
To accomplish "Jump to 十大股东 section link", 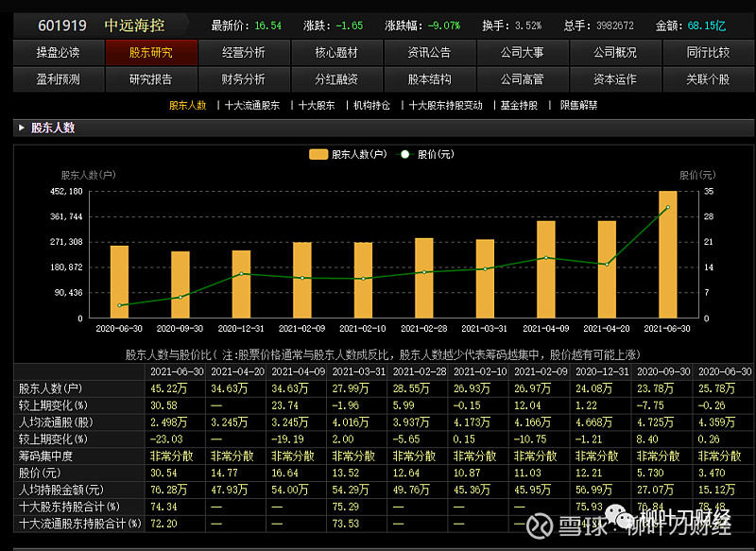I will click(317, 106).
